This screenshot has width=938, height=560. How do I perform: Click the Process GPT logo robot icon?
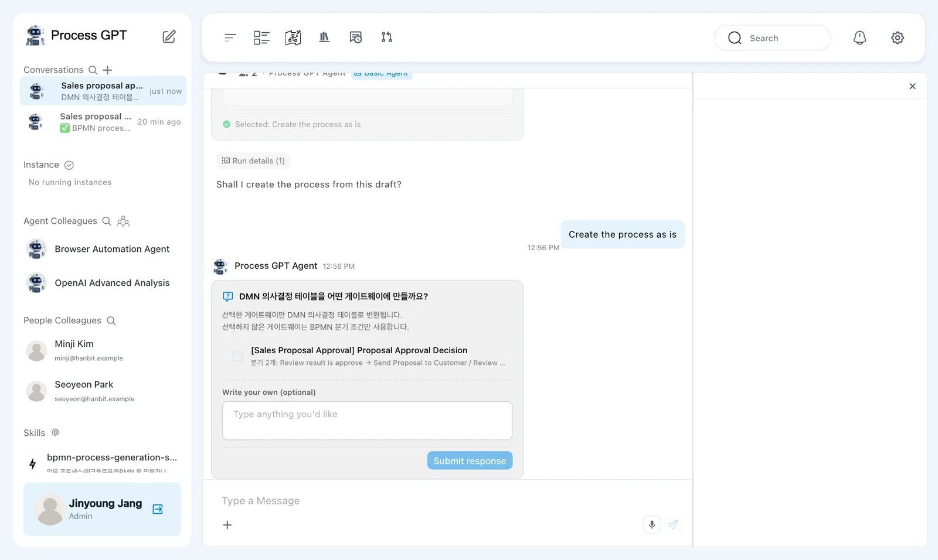tap(35, 36)
